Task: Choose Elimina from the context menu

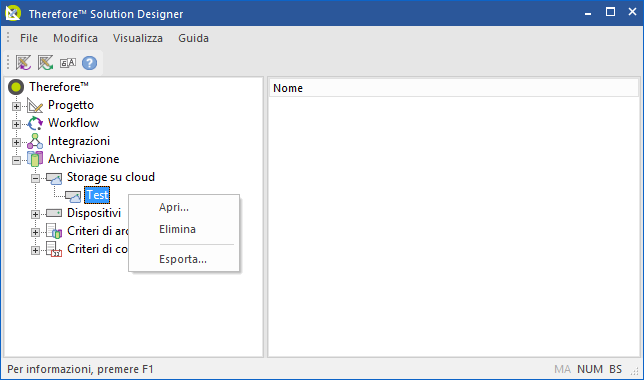Action: 184,229
